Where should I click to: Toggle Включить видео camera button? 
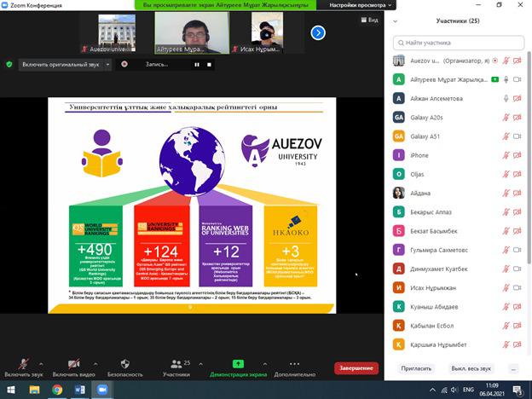[73, 364]
